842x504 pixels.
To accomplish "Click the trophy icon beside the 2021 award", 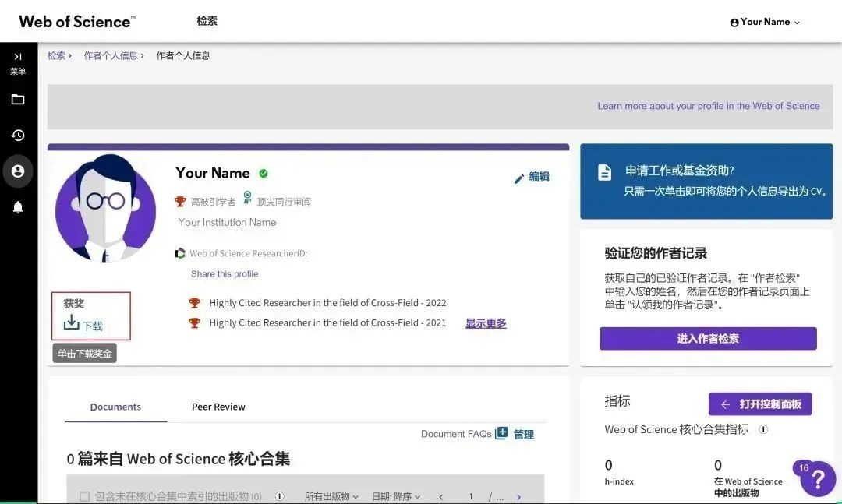I will tap(194, 323).
